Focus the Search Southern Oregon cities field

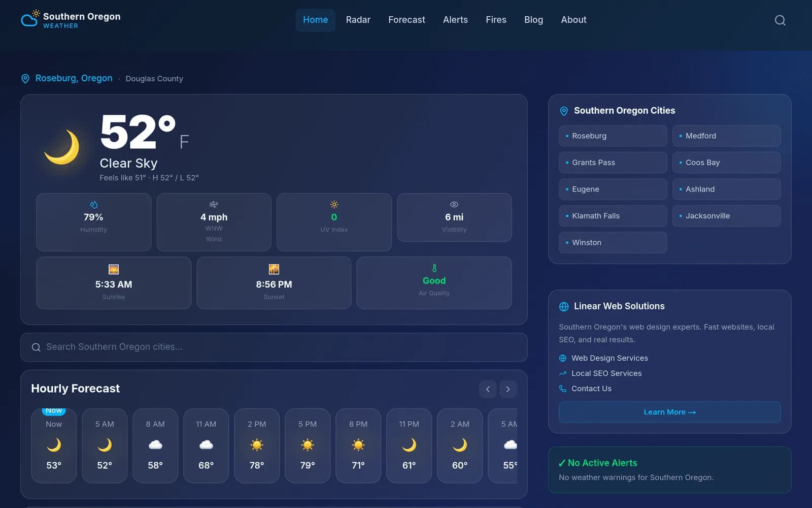274,347
